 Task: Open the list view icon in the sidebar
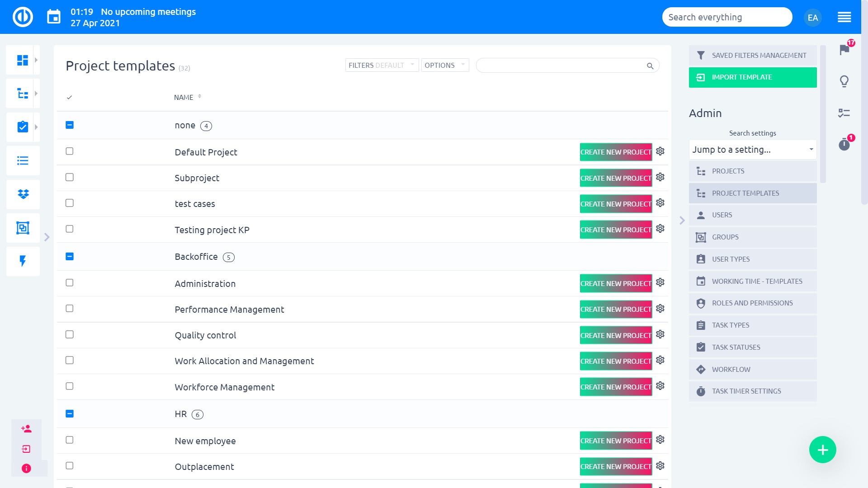(23, 161)
